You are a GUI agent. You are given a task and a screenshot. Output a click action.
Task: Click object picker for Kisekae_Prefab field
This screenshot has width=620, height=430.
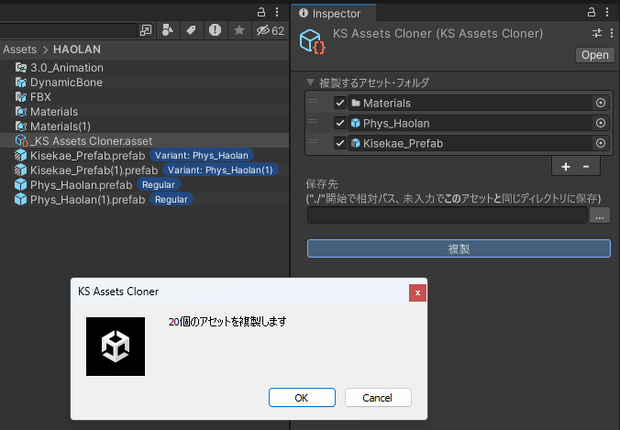600,143
